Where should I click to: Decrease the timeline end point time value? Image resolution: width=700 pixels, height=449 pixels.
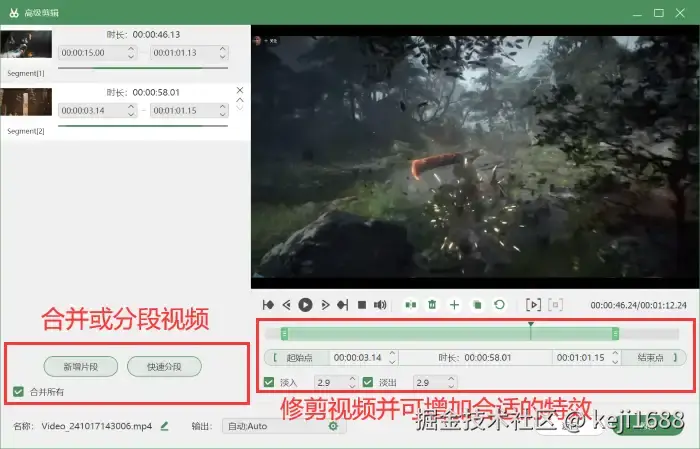pyautogui.click(x=615, y=362)
